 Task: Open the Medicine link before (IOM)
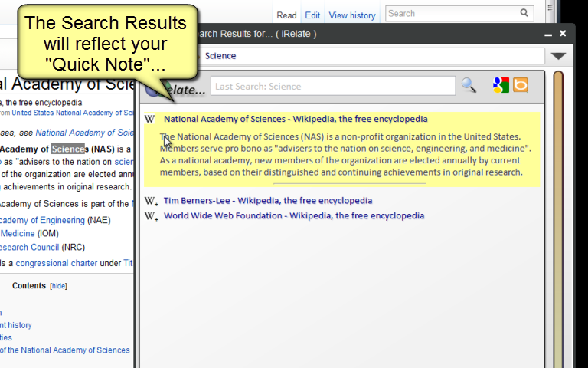click(18, 234)
